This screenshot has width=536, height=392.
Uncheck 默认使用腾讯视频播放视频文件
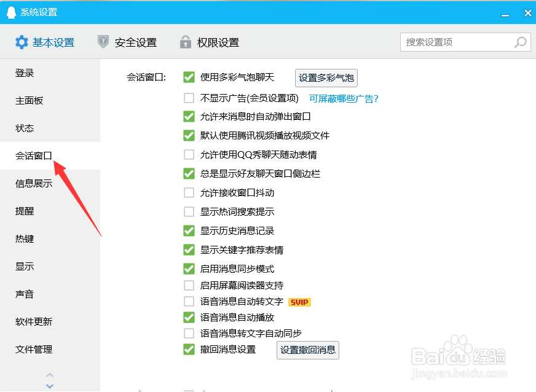[189, 136]
